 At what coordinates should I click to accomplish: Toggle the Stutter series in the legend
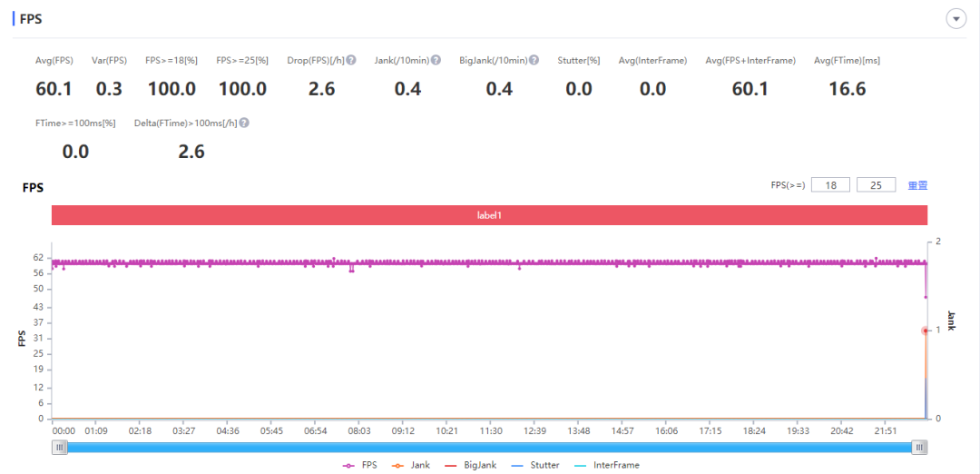click(535, 465)
